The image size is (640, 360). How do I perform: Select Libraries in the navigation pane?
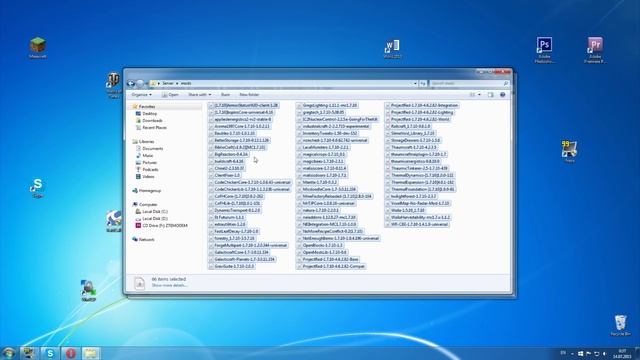pyautogui.click(x=146, y=142)
